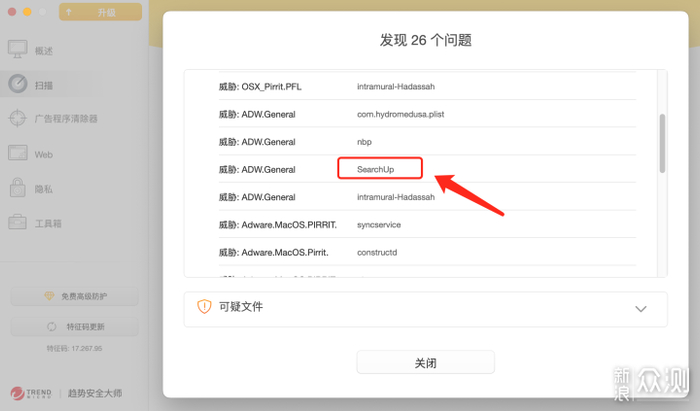700x411 pixels.
Task: Click the SearchUp file name
Action: tap(375, 170)
